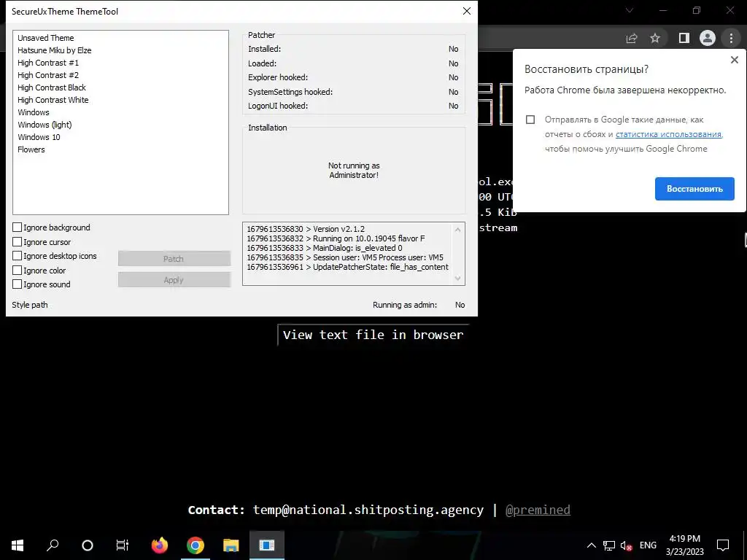Click LogonUI hooked status row
Screen dimensions: 747x560
pyautogui.click(x=353, y=106)
